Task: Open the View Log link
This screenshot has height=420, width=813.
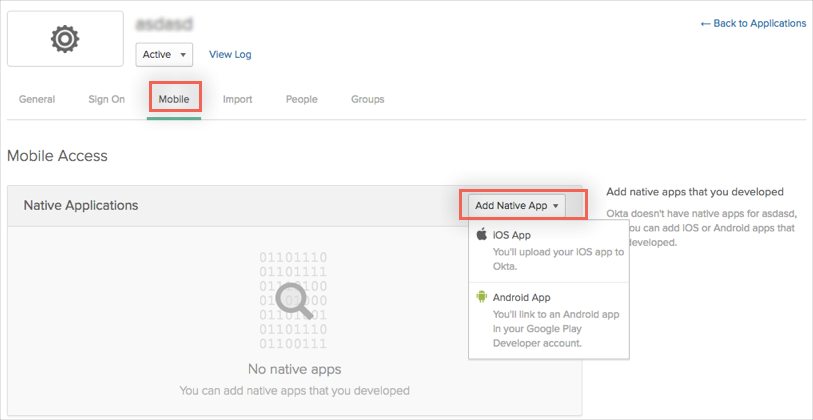Action: pos(230,54)
